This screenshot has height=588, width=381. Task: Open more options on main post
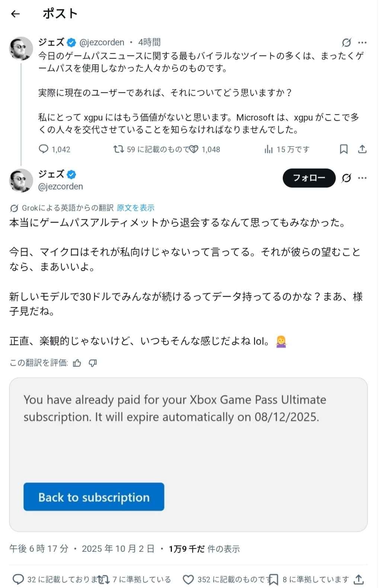pos(362,178)
